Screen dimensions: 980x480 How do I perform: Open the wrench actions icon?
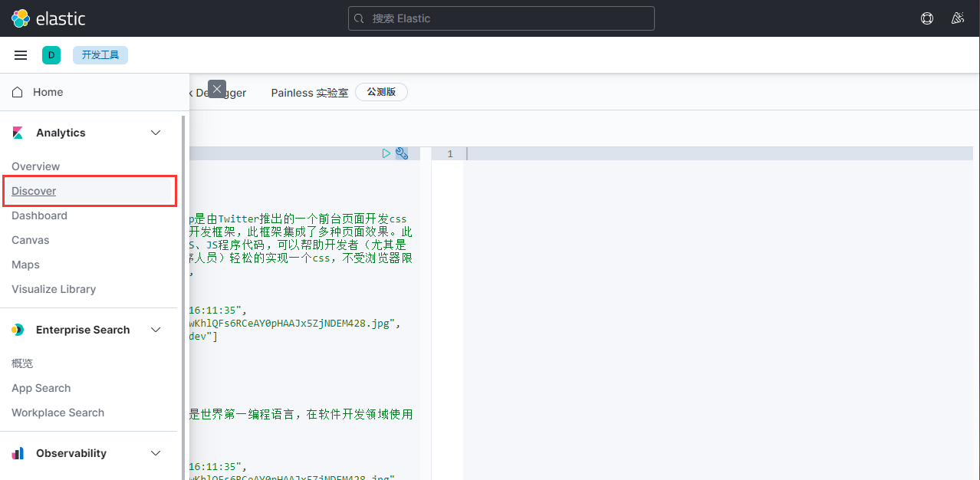pyautogui.click(x=402, y=153)
